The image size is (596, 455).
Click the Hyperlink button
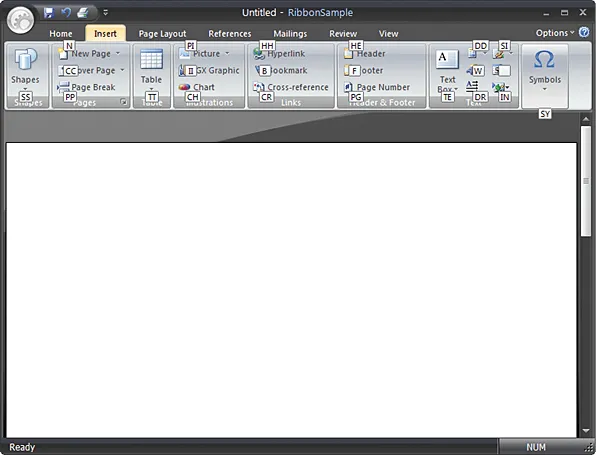pyautogui.click(x=279, y=54)
